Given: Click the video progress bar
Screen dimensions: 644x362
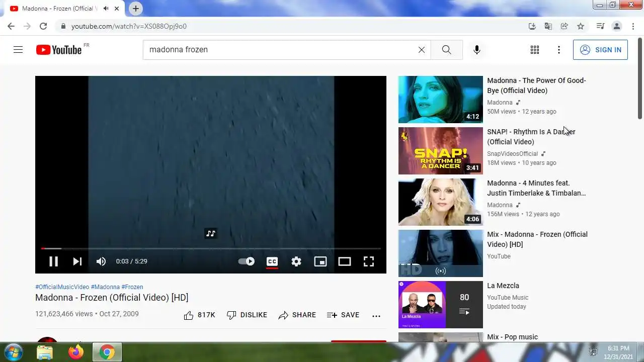Looking at the screenshot, I should [211, 248].
